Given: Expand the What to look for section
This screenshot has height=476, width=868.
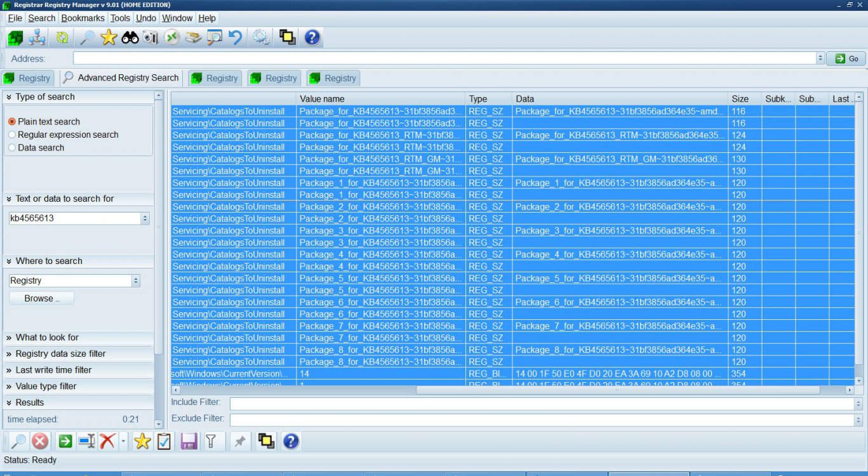Looking at the screenshot, I should (47, 338).
